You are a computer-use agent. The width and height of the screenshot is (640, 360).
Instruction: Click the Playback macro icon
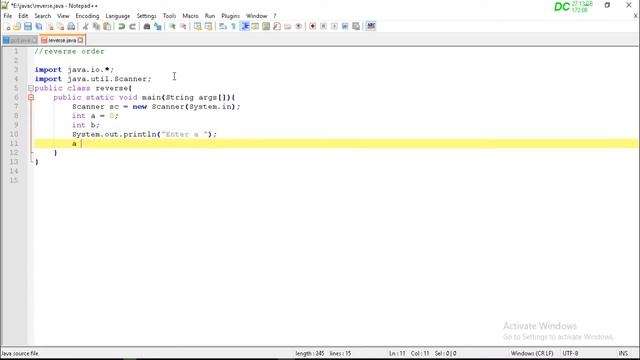pyautogui.click(x=334, y=27)
